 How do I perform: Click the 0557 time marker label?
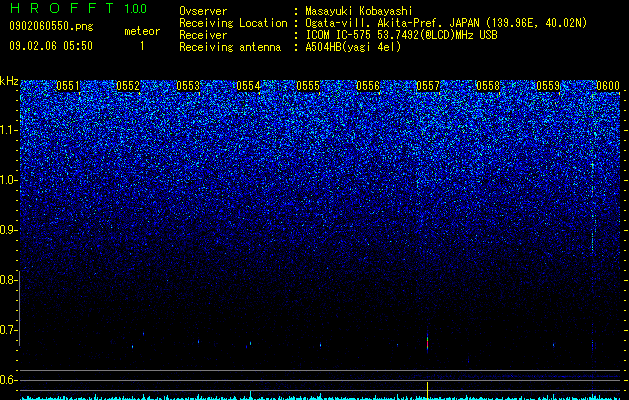[x=428, y=85]
